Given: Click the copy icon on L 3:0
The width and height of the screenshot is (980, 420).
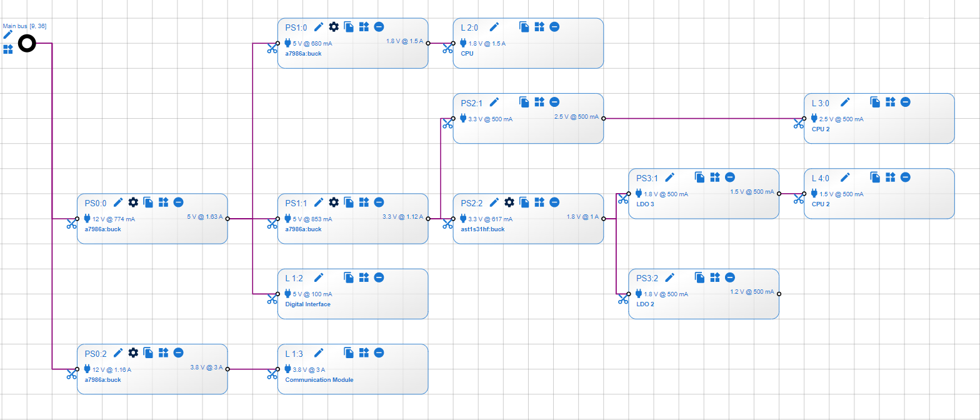Looking at the screenshot, I should pyautogui.click(x=876, y=102).
